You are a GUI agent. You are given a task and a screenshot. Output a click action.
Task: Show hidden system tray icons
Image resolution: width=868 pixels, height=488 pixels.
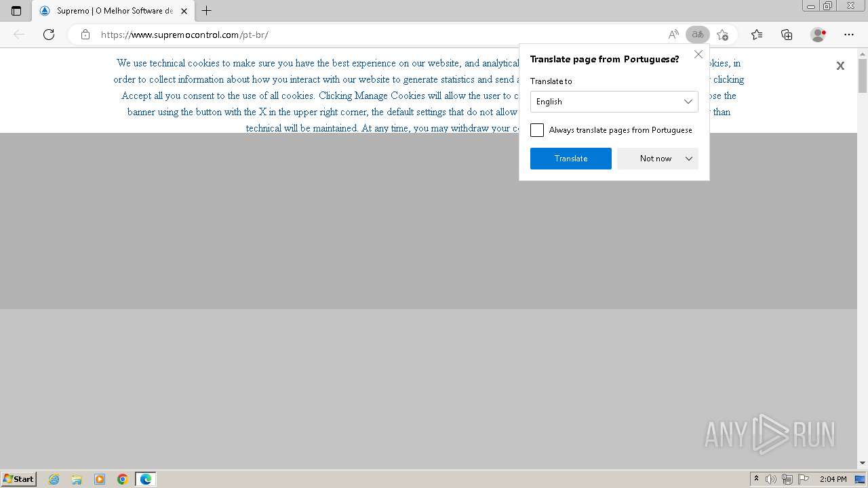[x=757, y=479]
